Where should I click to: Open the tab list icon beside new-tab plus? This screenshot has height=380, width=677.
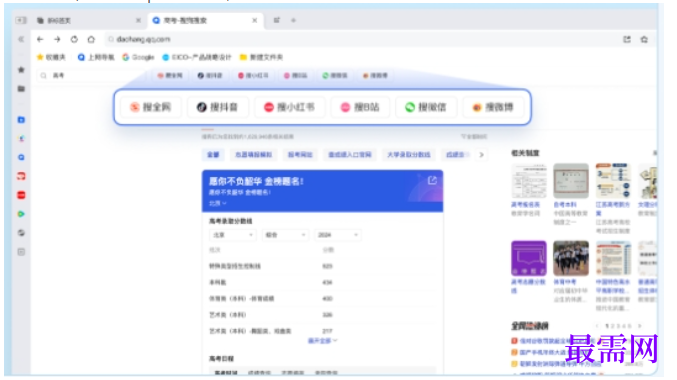277,20
